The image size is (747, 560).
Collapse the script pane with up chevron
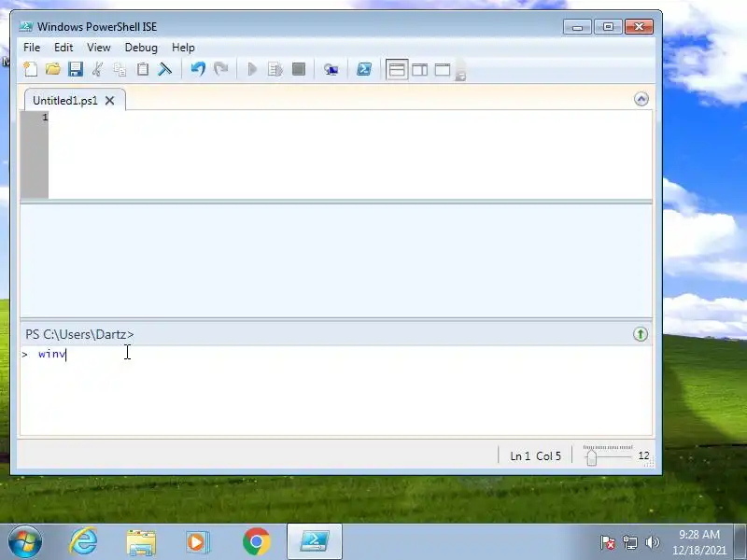click(x=641, y=99)
